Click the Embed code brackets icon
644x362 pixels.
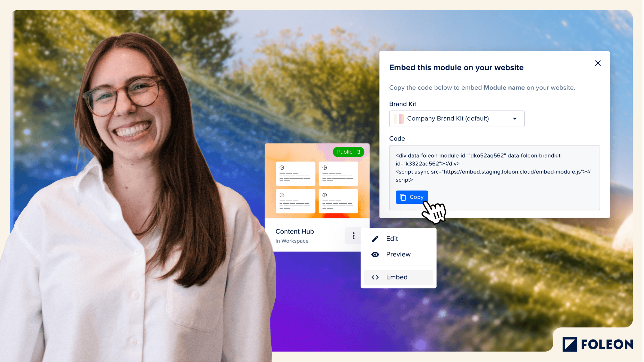(376, 278)
